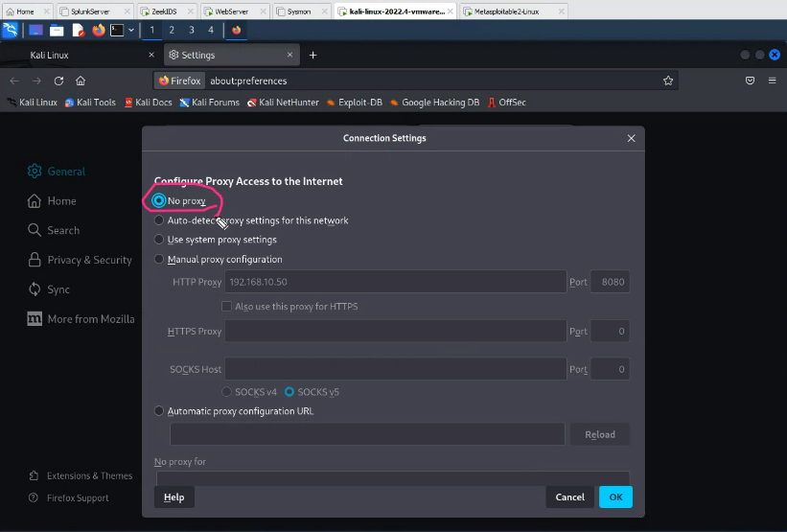The height and width of the screenshot is (532, 787).
Task: Select the Settings browser tab
Action: [232, 56]
